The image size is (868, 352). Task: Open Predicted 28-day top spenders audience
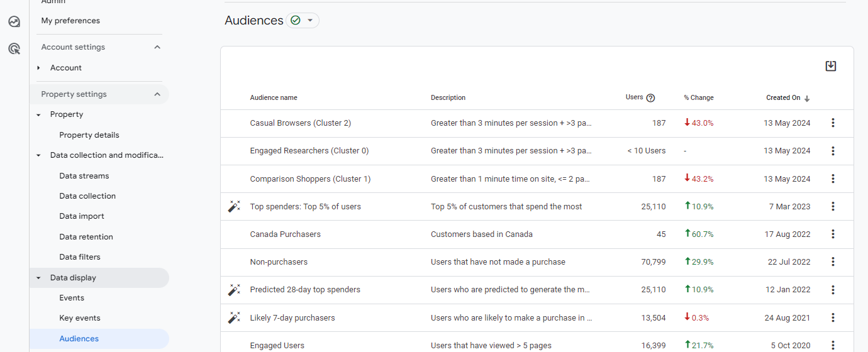point(305,290)
